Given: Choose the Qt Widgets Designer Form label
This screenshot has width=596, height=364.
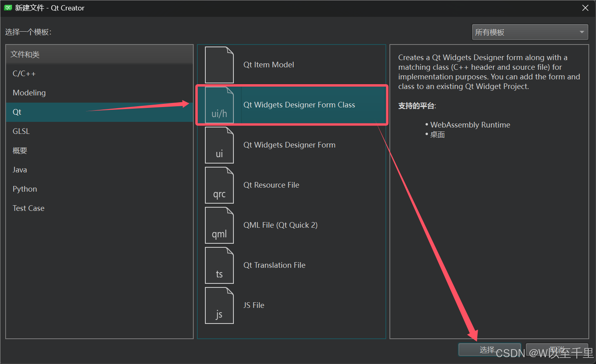Looking at the screenshot, I should pyautogui.click(x=290, y=145).
